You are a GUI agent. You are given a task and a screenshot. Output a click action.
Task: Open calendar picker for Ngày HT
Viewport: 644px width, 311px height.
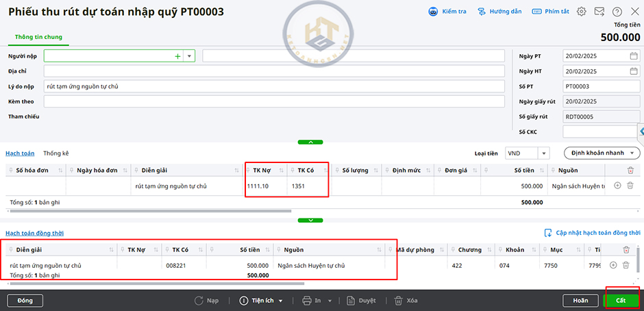click(x=634, y=71)
